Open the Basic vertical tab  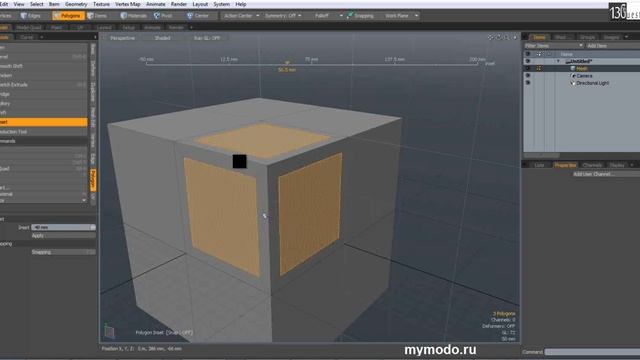pyautogui.click(x=93, y=49)
